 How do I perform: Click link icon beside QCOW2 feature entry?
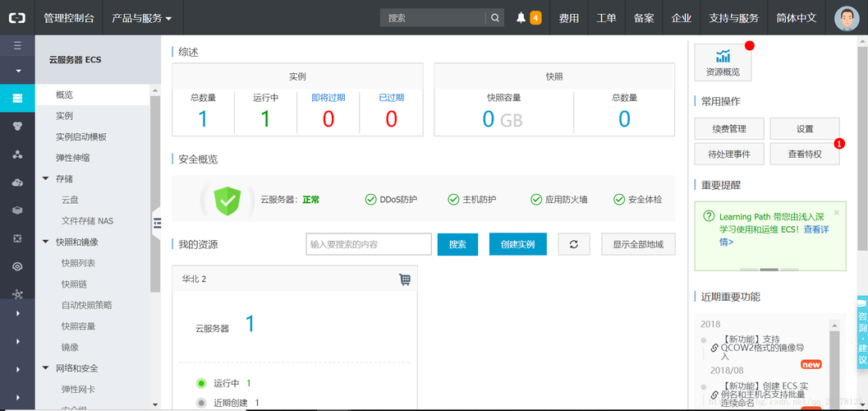pyautogui.click(x=714, y=348)
